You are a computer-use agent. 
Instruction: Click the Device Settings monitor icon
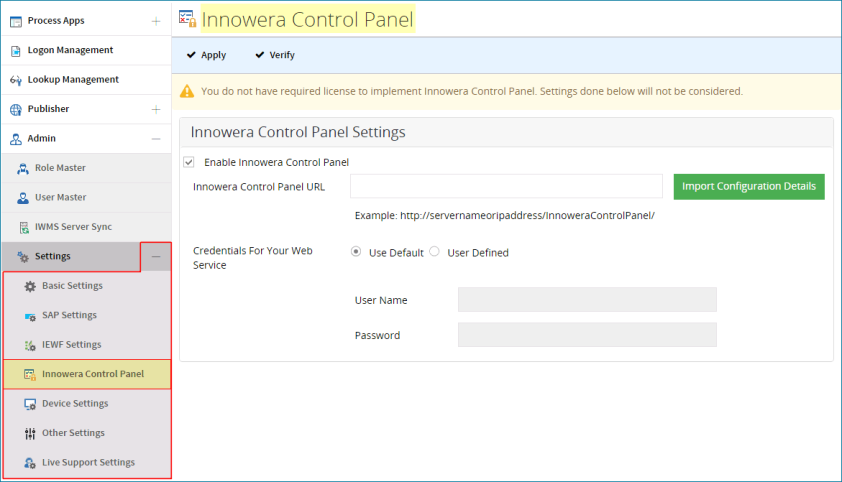30,404
